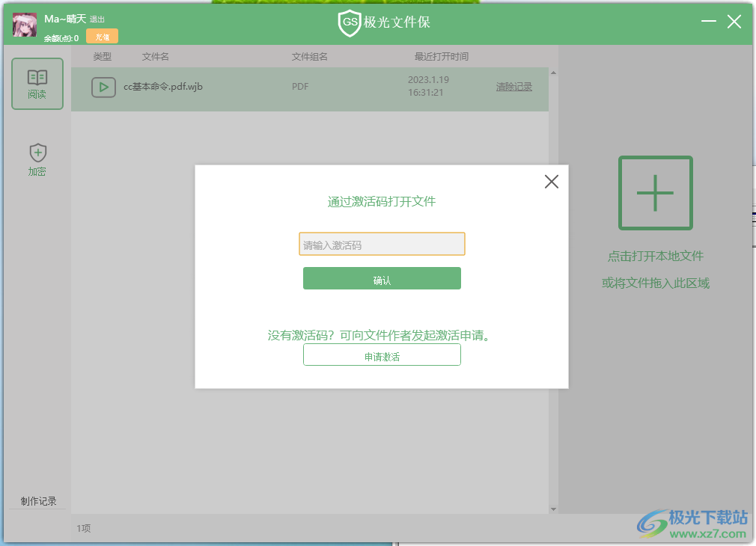This screenshot has height=546, width=756.
Task: Click the 类型 column header
Action: [102, 57]
